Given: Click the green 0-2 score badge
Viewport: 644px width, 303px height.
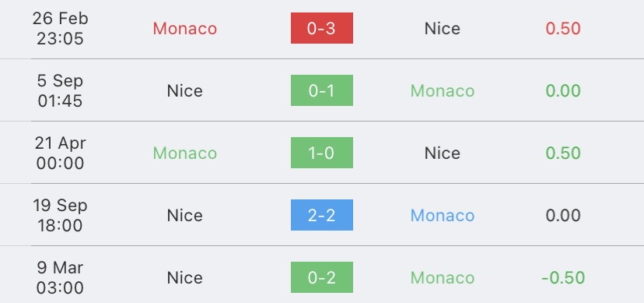Looking at the screenshot, I should [321, 277].
